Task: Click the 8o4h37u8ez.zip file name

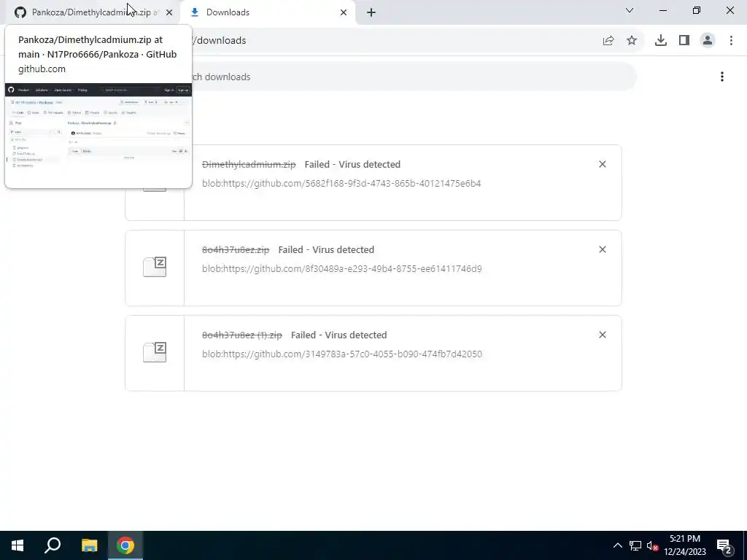Action: [x=236, y=249]
